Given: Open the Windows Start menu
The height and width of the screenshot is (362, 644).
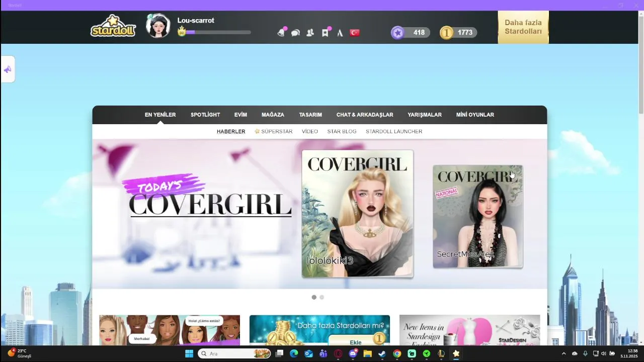Looking at the screenshot, I should tap(189, 353).
